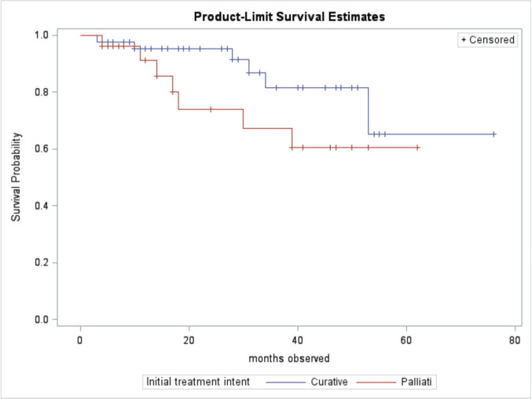Click the 80 x-axis tick label

(515, 340)
